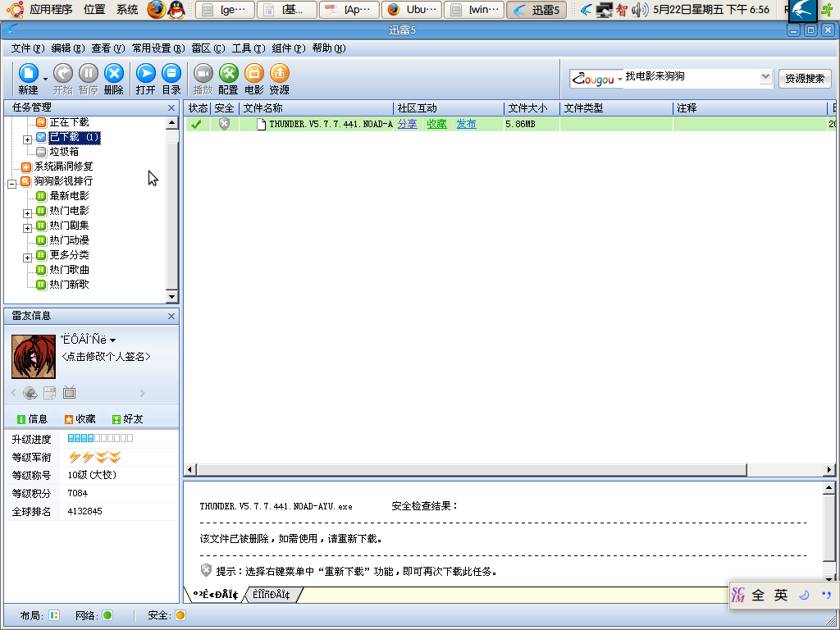Click the horizontal scrollbar under the file list

pos(472,470)
